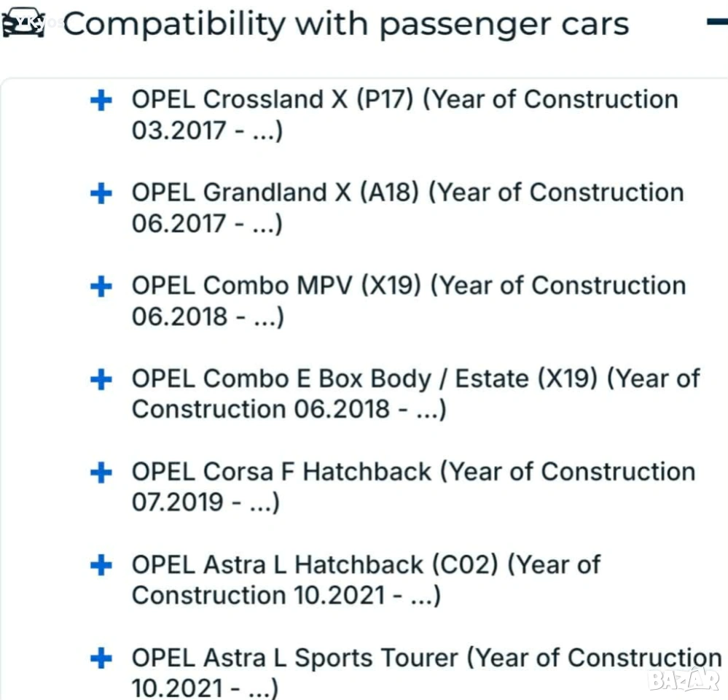Click the plus icon by Combo E Box Body

(101, 380)
